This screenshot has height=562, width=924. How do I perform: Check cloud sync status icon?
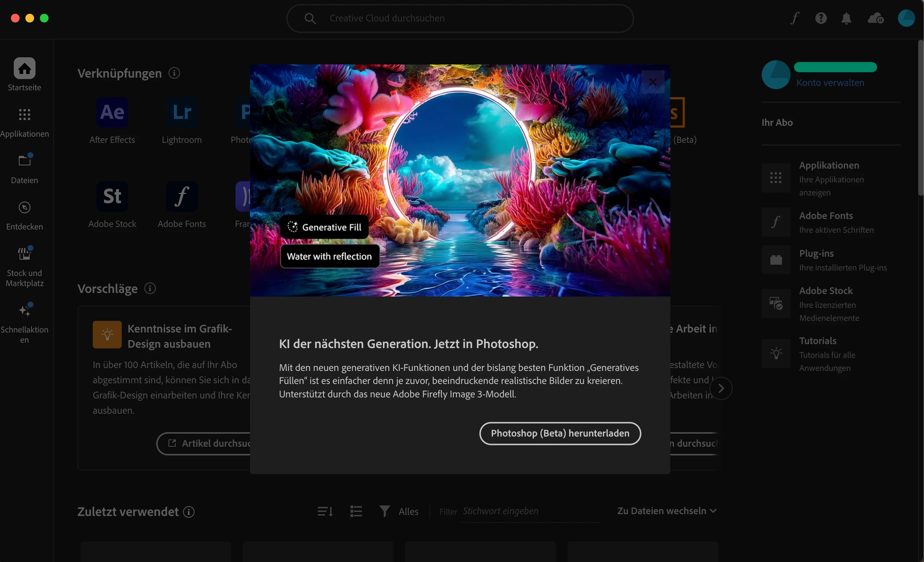(875, 18)
